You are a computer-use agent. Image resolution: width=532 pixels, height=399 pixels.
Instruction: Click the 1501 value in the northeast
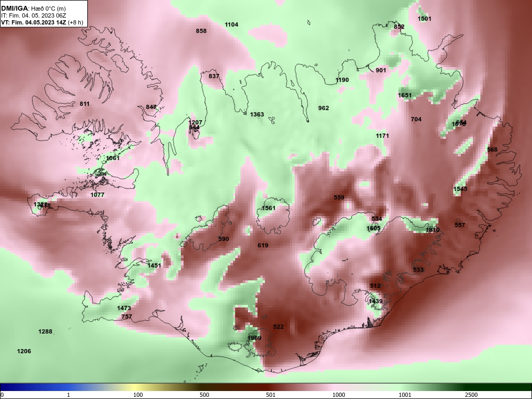[x=424, y=19]
